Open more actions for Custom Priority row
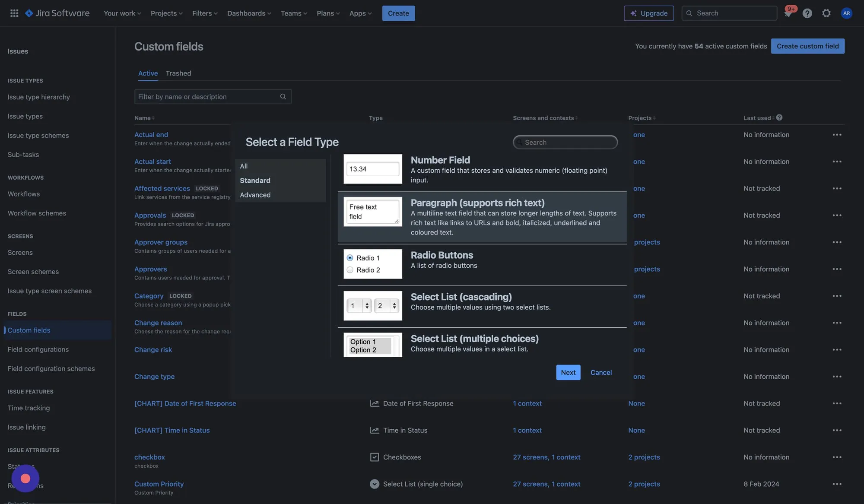The image size is (864, 504). [837, 484]
